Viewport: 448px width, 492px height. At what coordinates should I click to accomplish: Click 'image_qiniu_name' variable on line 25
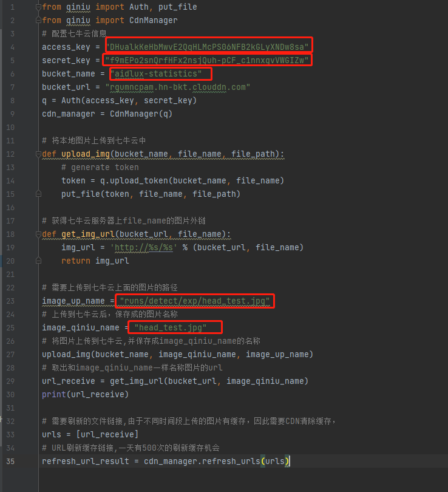[81, 327]
